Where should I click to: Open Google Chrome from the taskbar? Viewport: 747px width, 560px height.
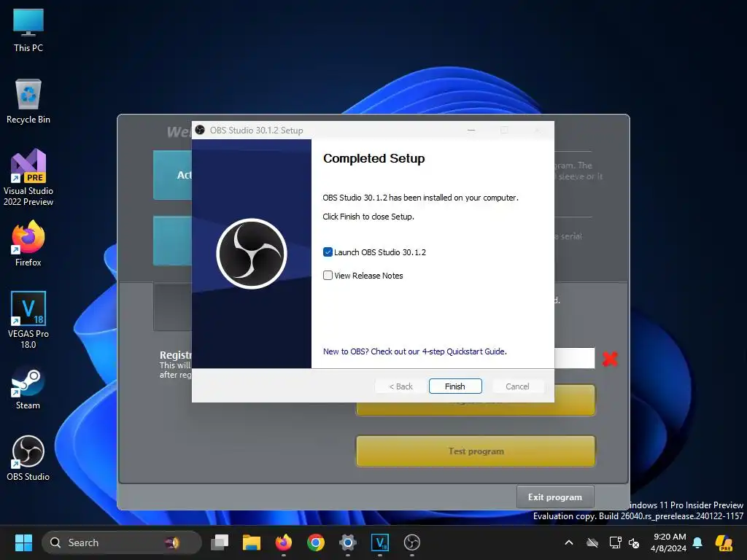pos(316,542)
